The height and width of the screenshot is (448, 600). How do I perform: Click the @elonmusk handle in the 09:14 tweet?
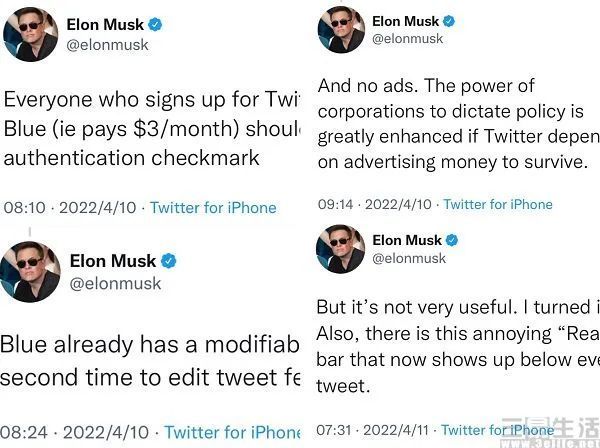tap(409, 38)
